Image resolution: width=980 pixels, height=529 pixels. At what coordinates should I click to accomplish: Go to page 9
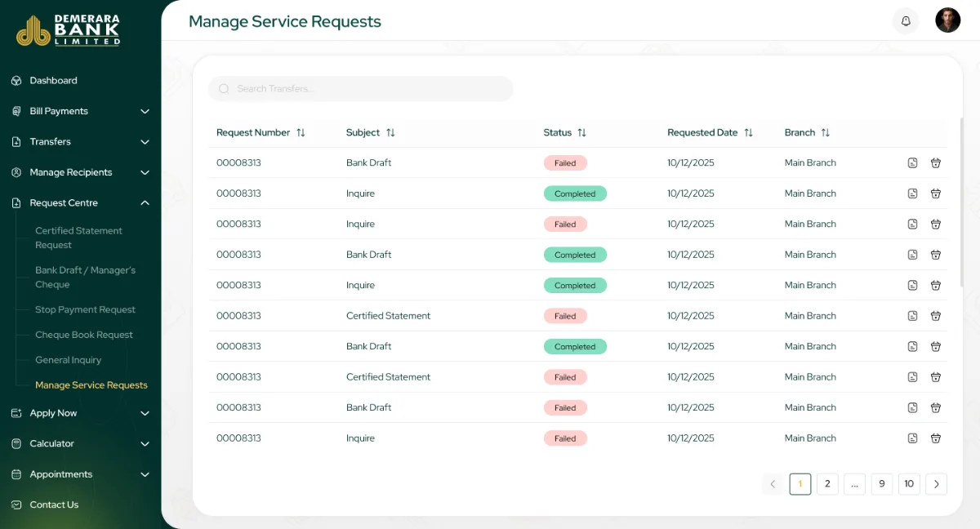pos(882,484)
